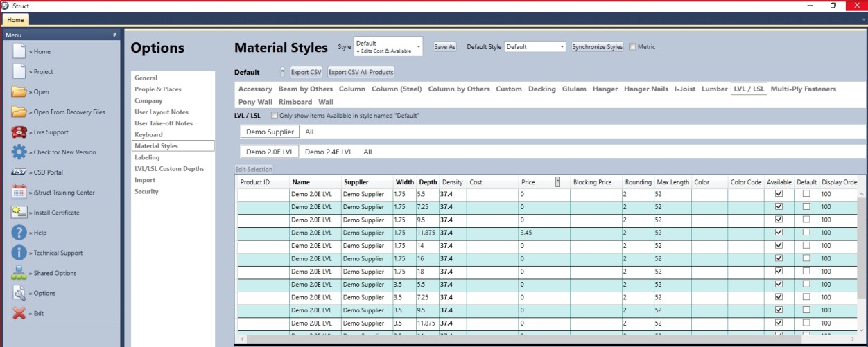868x347 pixels.
Task: Click the Install Certificate icon
Action: tap(19, 212)
